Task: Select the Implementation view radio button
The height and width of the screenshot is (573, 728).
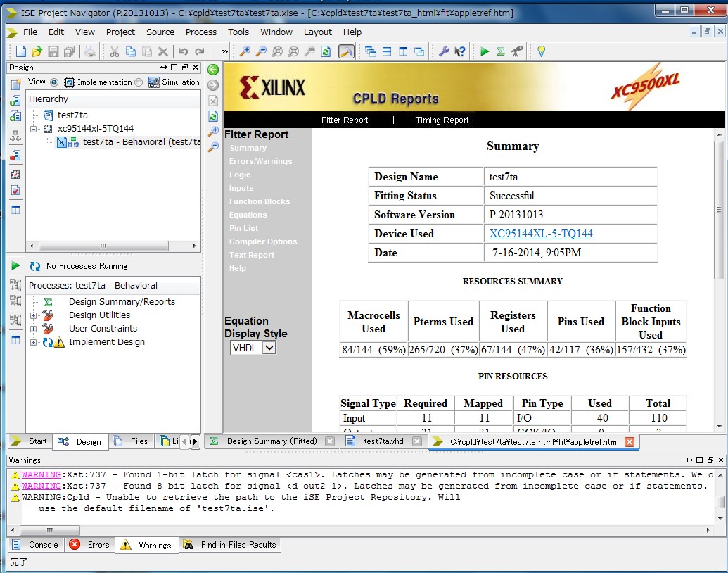Action: pos(54,82)
